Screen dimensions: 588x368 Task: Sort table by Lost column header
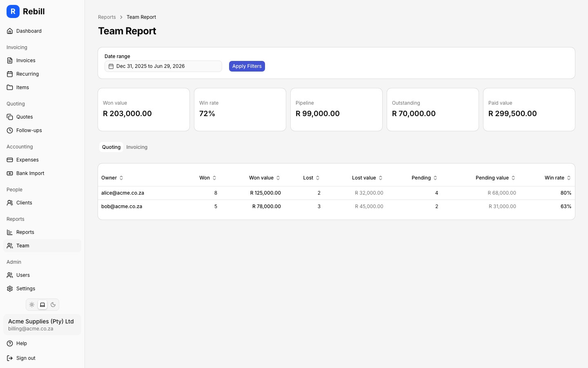pos(312,178)
